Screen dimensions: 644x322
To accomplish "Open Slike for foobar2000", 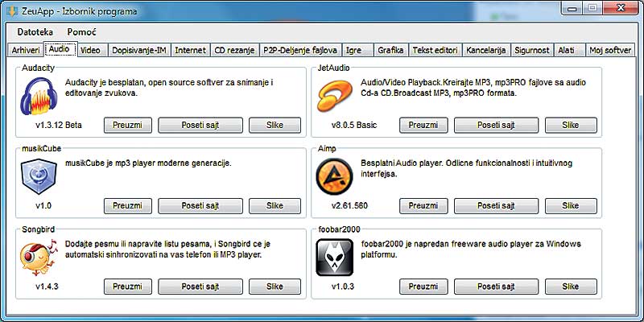I will click(x=571, y=287).
